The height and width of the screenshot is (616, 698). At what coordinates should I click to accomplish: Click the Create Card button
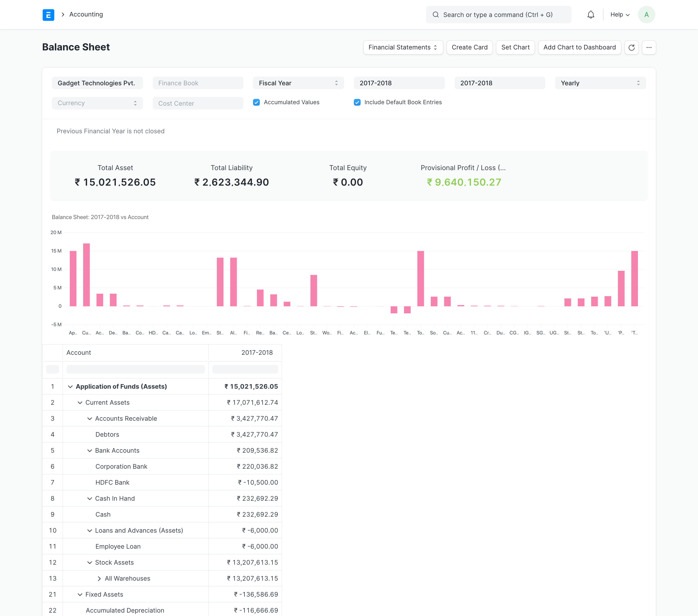tap(469, 47)
